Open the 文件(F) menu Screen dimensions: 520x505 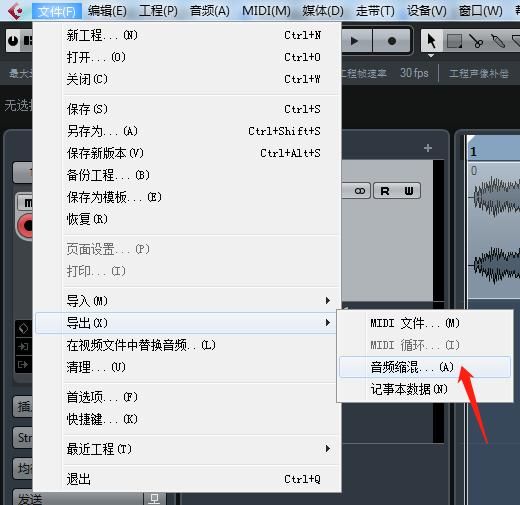pyautogui.click(x=57, y=11)
